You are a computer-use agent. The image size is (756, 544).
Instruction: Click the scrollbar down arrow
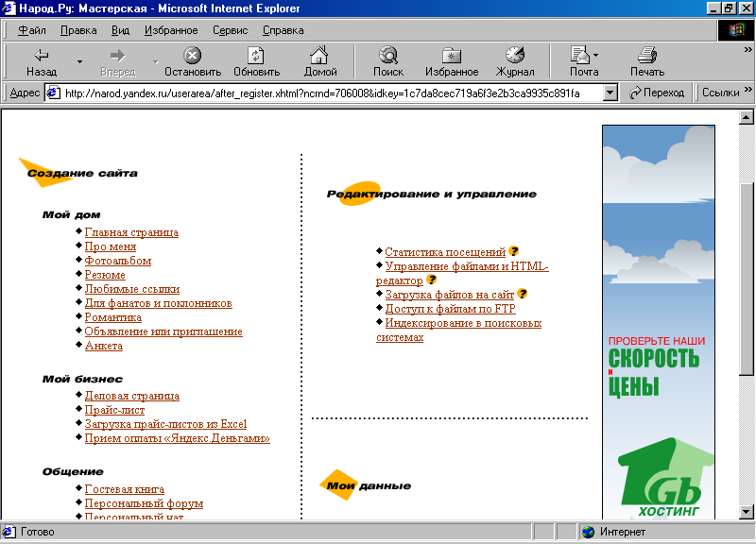point(746,512)
